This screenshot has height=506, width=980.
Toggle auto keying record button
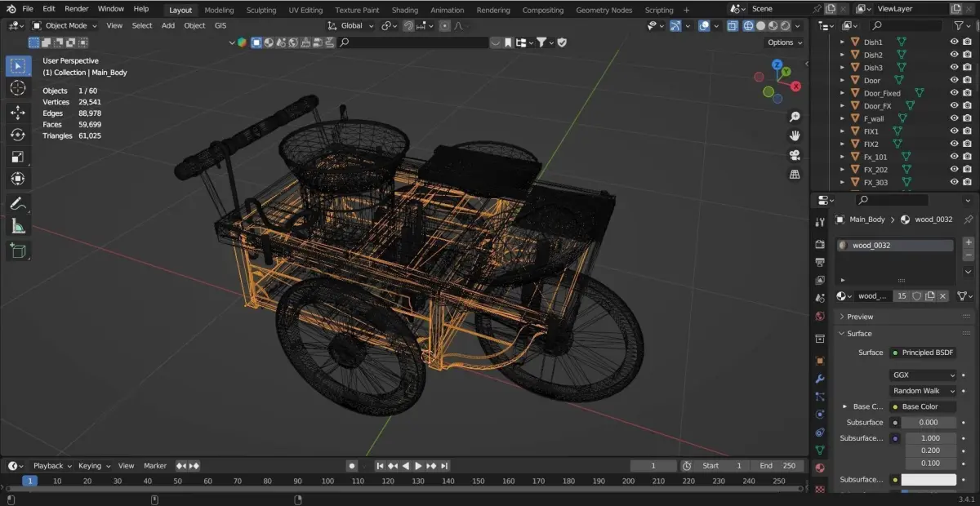[x=352, y=466]
